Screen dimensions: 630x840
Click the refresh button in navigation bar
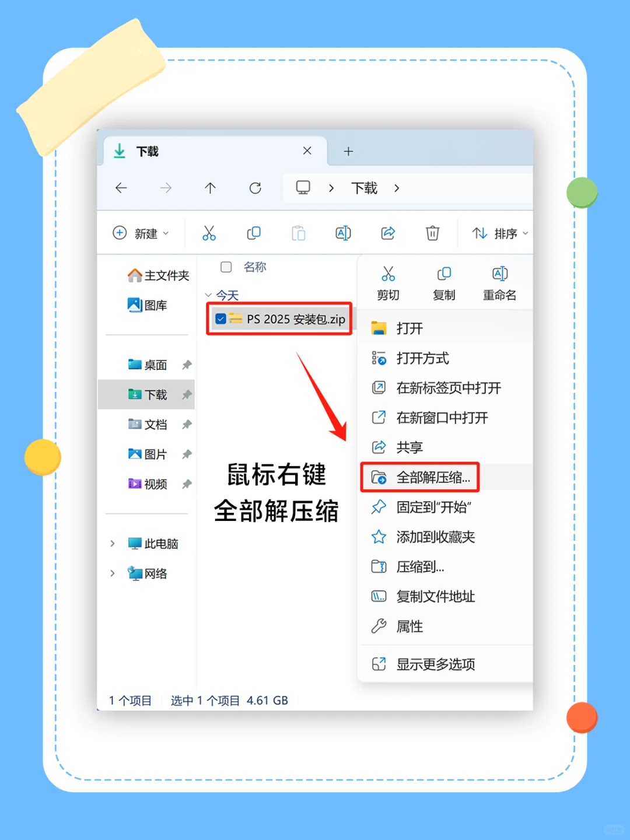coord(255,188)
